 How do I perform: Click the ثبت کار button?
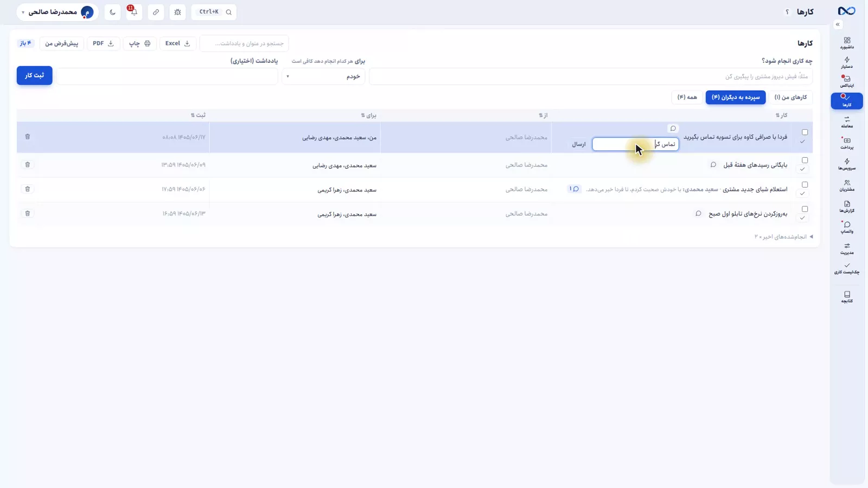pos(35,75)
